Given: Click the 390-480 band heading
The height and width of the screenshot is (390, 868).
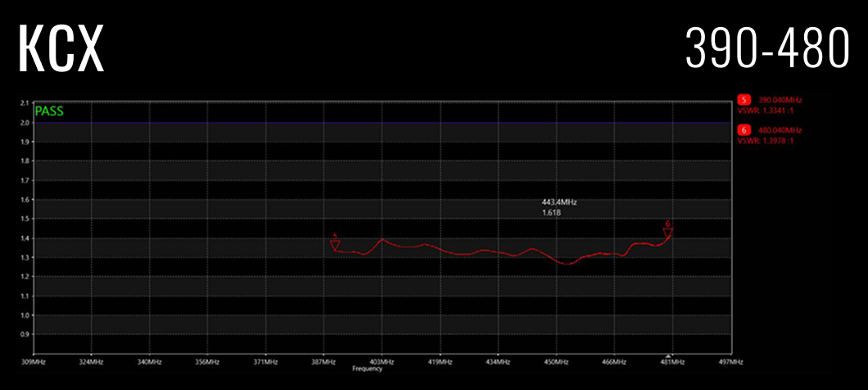Looking at the screenshot, I should 767,48.
